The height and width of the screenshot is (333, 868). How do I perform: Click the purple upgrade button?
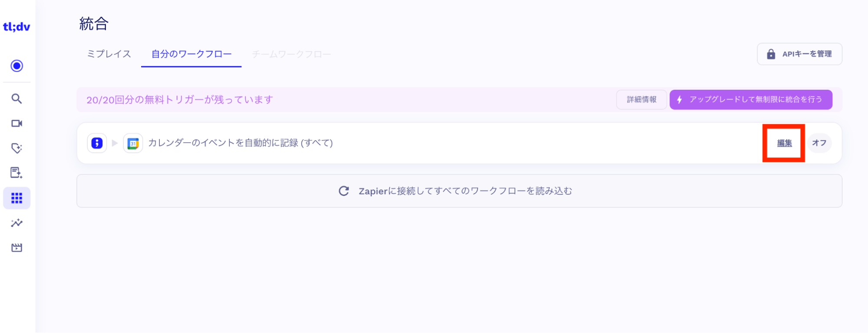tap(750, 100)
